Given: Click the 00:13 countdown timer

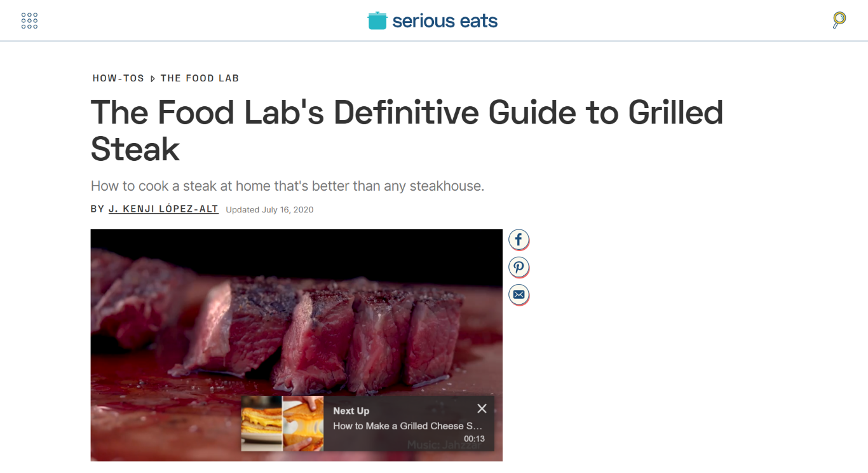Looking at the screenshot, I should click(x=474, y=439).
